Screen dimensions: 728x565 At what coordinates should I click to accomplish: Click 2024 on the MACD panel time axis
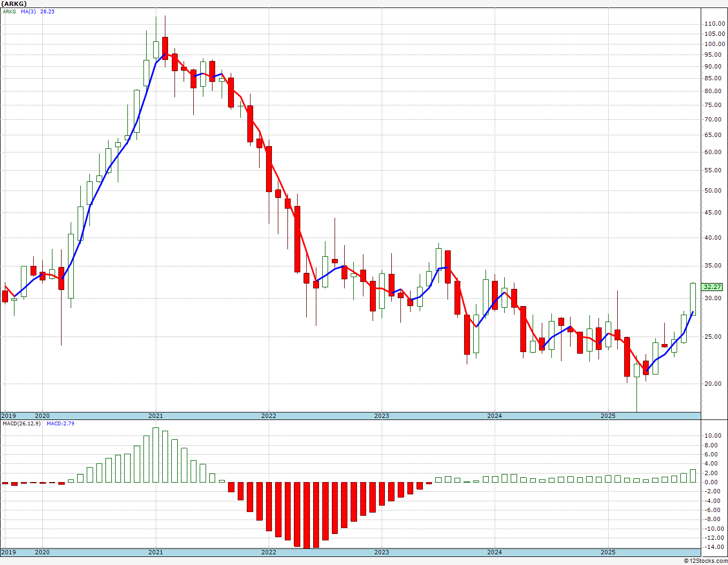pos(494,552)
